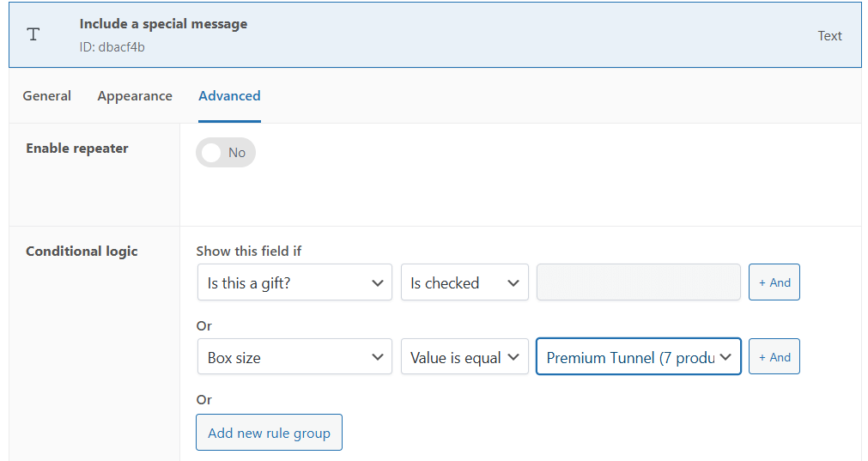The height and width of the screenshot is (461, 868).
Task: Expand the "Value is equal" operator dropdown
Action: [464, 357]
